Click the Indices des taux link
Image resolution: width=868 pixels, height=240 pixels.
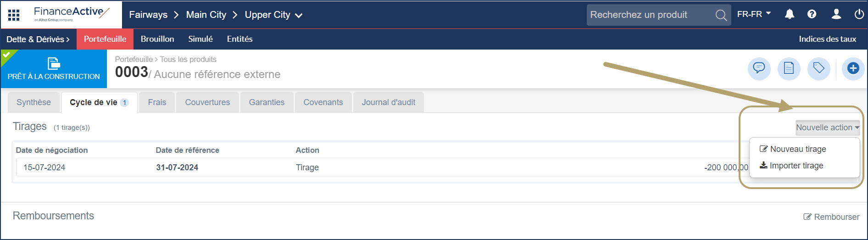pyautogui.click(x=827, y=39)
